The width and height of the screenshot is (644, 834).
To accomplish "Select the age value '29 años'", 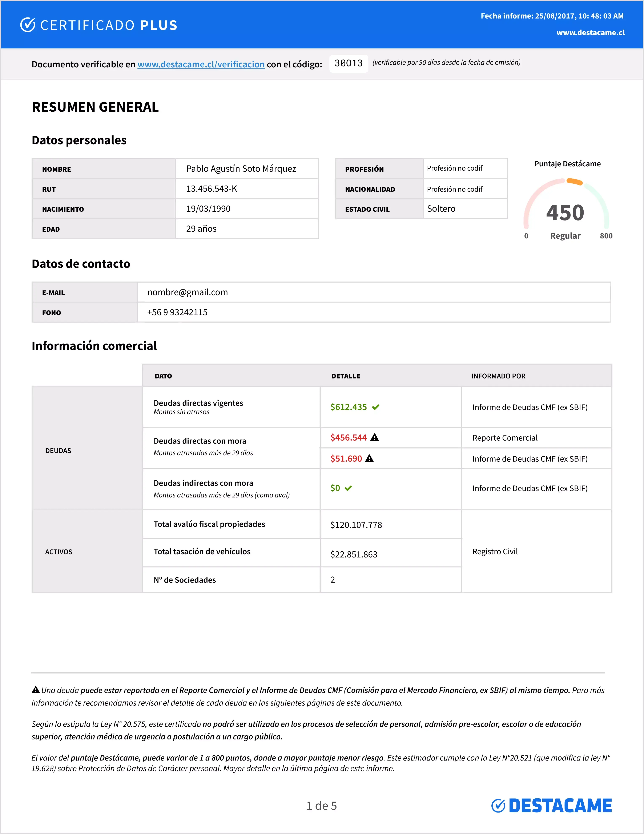I will click(201, 229).
